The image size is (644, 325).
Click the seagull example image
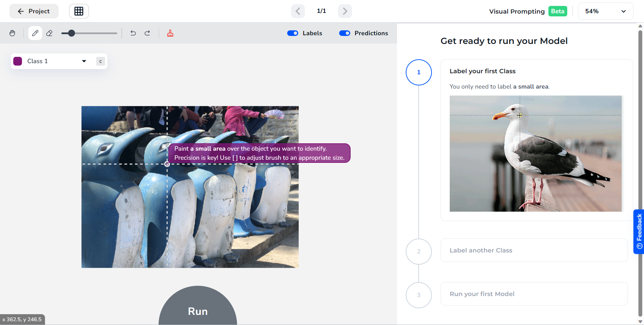tap(536, 153)
